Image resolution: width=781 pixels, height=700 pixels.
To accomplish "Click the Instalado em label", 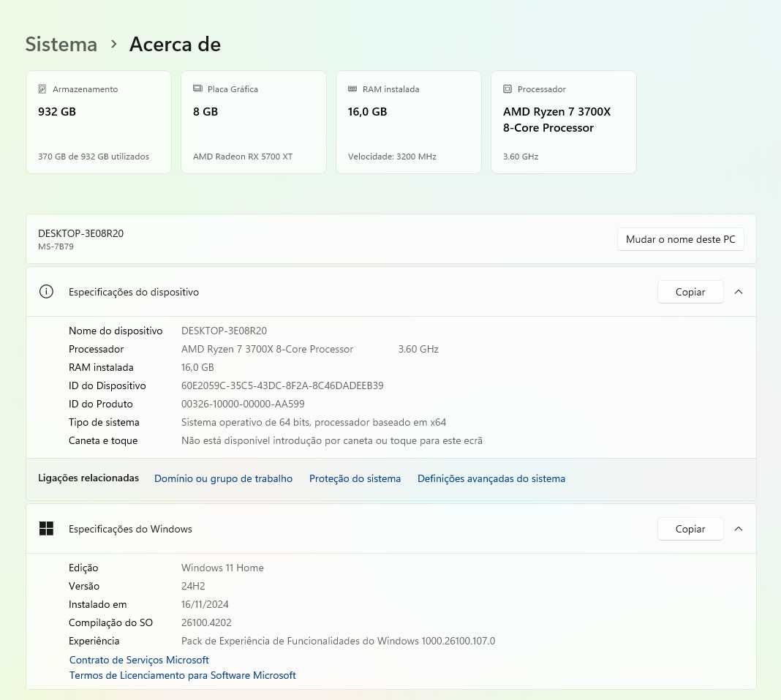I will [98, 604].
